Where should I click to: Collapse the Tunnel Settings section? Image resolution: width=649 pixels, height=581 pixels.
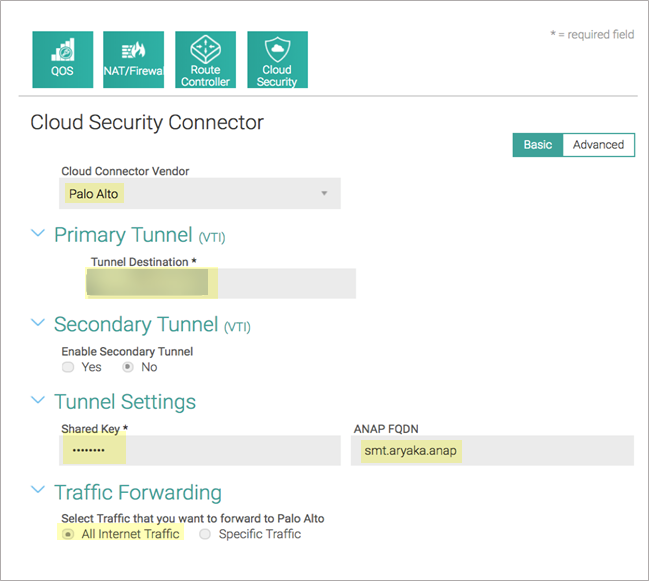point(38,401)
